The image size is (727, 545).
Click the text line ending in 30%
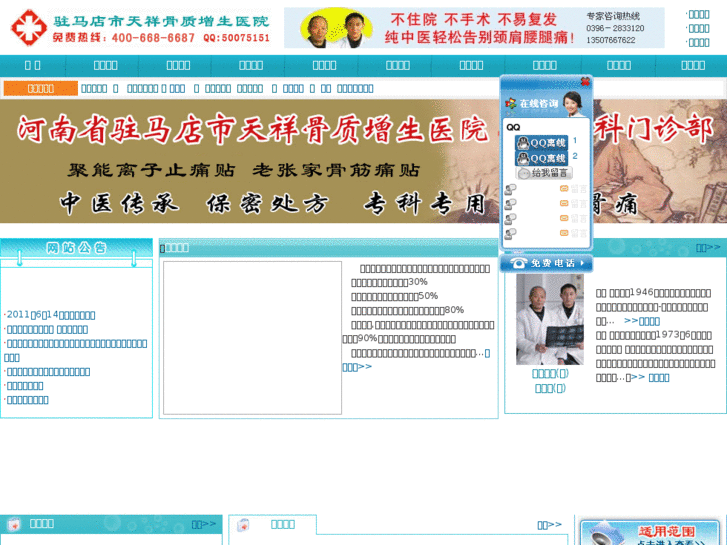(389, 282)
